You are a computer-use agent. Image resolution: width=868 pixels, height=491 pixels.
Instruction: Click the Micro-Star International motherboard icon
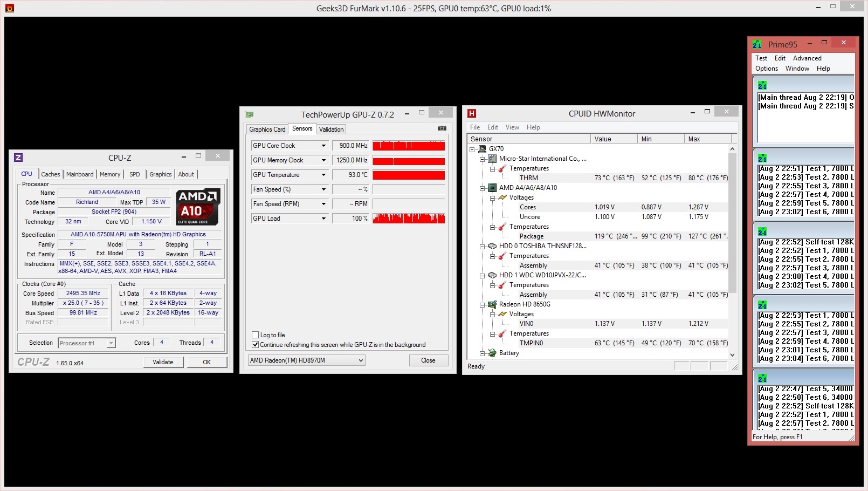[492, 159]
